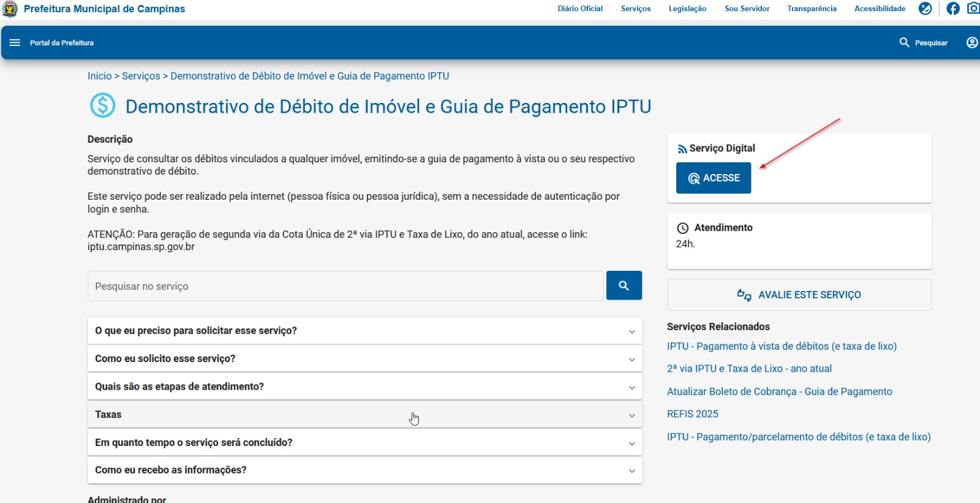Click the Facebook icon in the header
This screenshot has width=980, height=503.
pos(953,9)
